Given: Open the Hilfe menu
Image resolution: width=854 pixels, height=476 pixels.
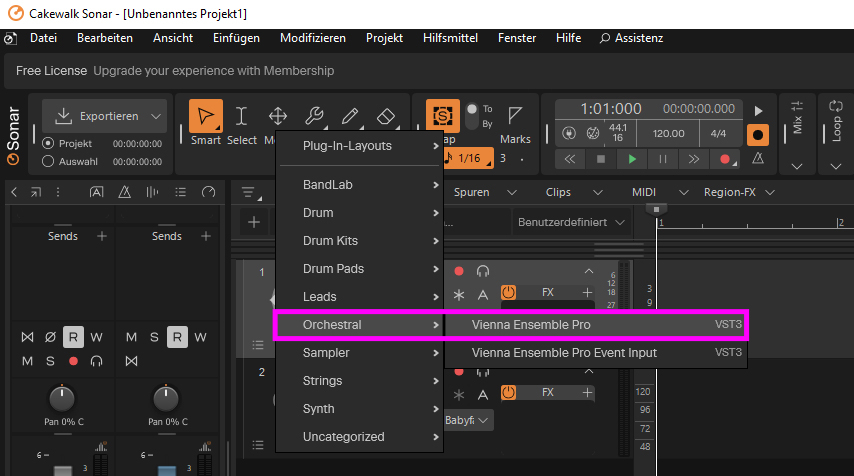Looking at the screenshot, I should pos(568,38).
